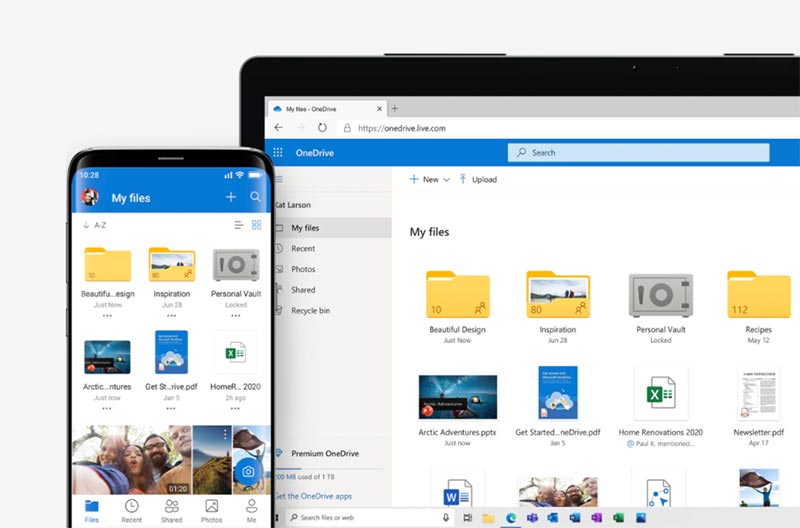
Task: Click the browser back arrow
Action: click(x=279, y=128)
